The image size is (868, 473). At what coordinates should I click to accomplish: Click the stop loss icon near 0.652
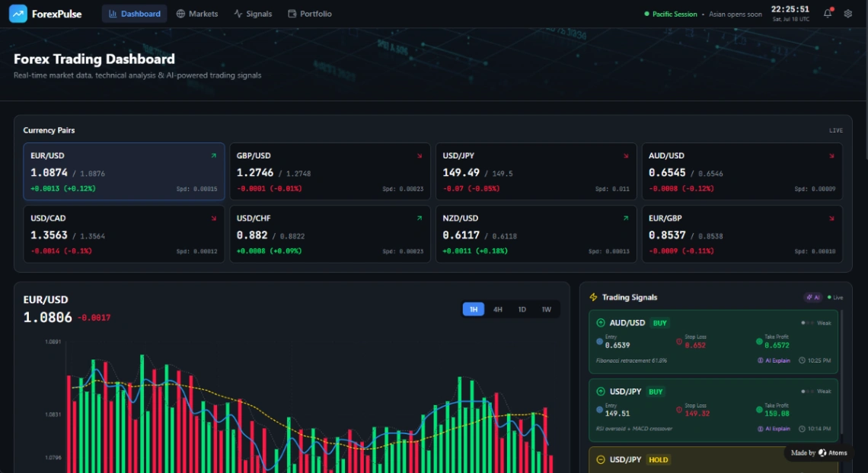(679, 342)
